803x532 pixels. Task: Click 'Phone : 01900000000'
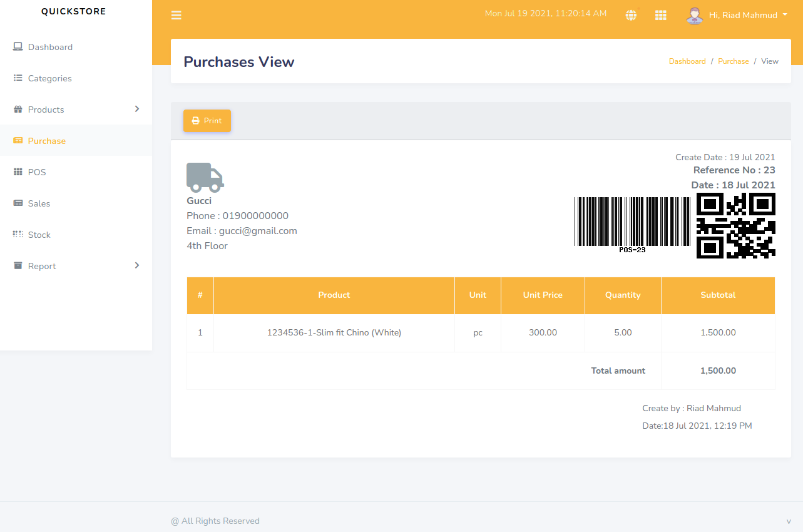point(238,216)
